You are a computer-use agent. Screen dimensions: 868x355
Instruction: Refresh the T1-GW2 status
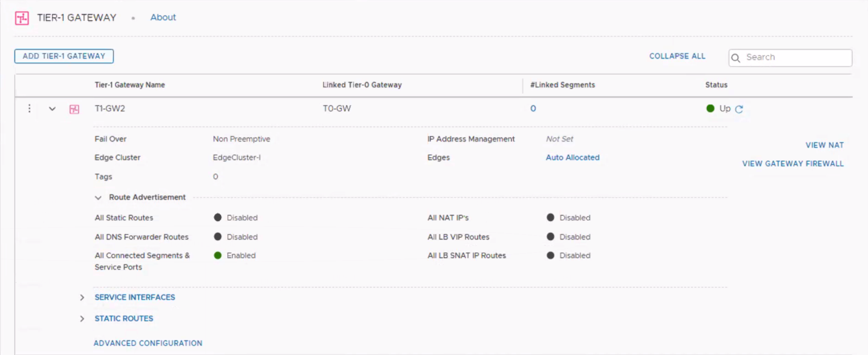tap(739, 109)
